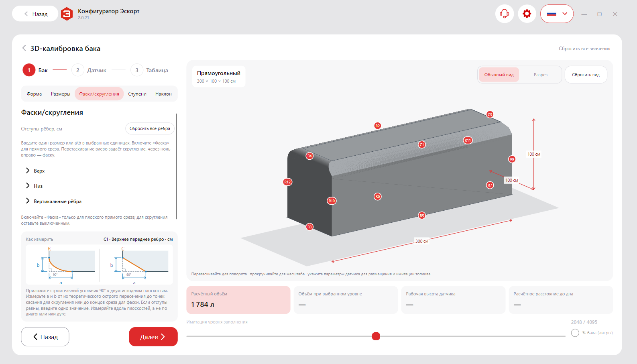This screenshot has width=637, height=364.
Task: Click the Сбросить все значения link
Action: [584, 49]
